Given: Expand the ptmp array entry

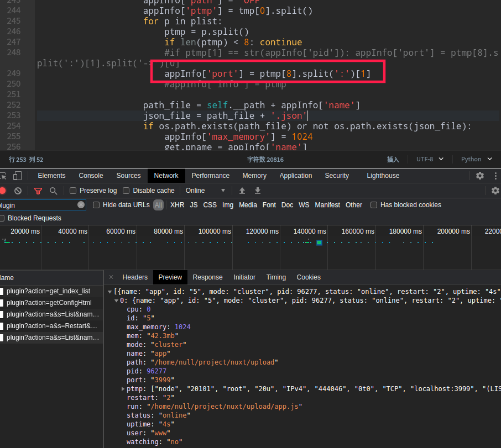Looking at the screenshot, I should click(x=123, y=389).
